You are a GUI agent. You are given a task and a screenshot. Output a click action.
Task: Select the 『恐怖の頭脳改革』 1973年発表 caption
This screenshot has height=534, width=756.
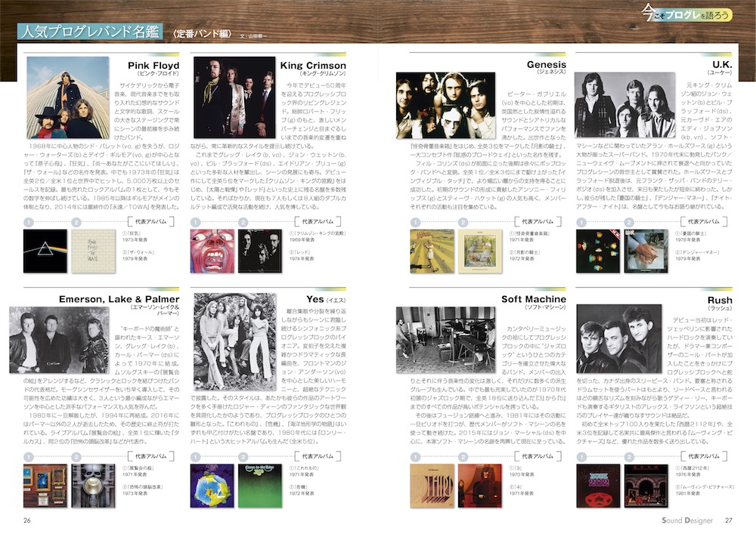click(142, 489)
